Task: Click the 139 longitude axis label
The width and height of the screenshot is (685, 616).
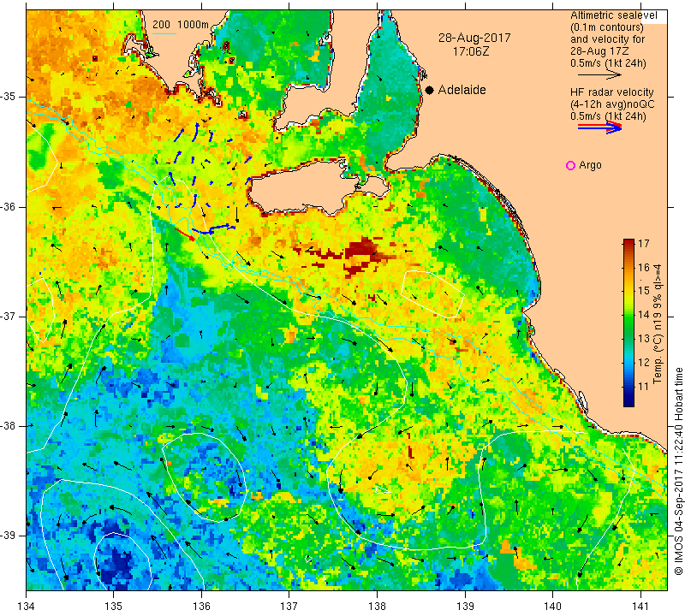Action: pyautogui.click(x=465, y=607)
